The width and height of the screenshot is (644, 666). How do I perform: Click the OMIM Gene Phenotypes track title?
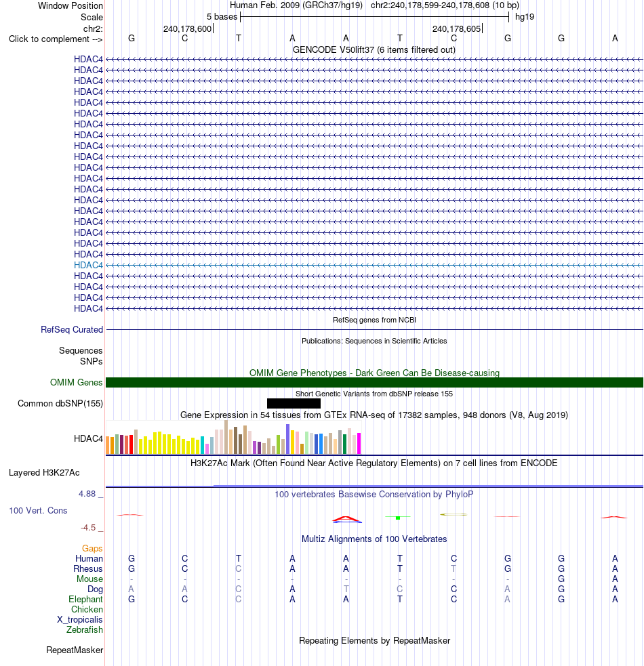[374, 373]
